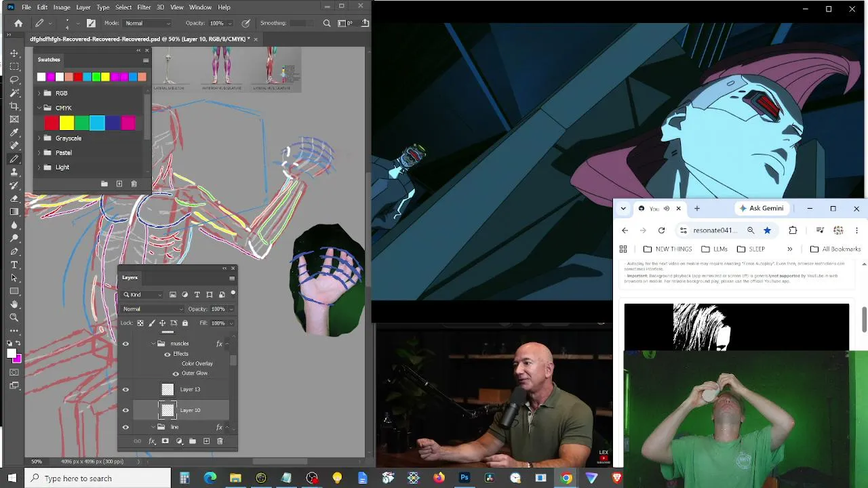Add a layer mask from the Layers panel
This screenshot has height=488, width=868.
pyautogui.click(x=165, y=441)
